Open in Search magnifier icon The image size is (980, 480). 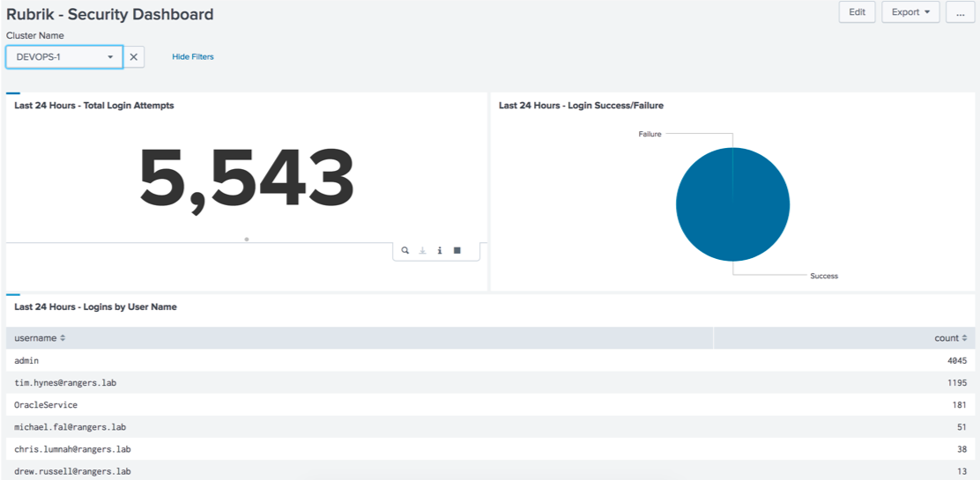click(405, 251)
